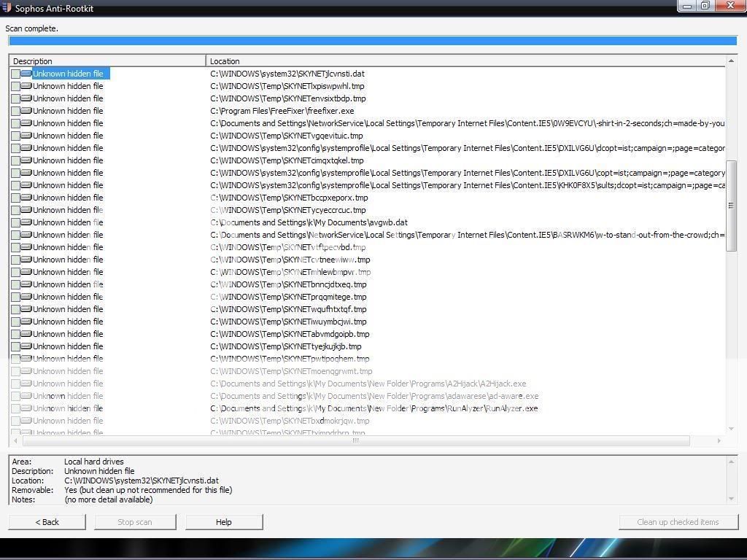Image resolution: width=747 pixels, height=560 pixels.
Task: Click the details pane scroll-up arrow
Action: pyautogui.click(x=731, y=462)
